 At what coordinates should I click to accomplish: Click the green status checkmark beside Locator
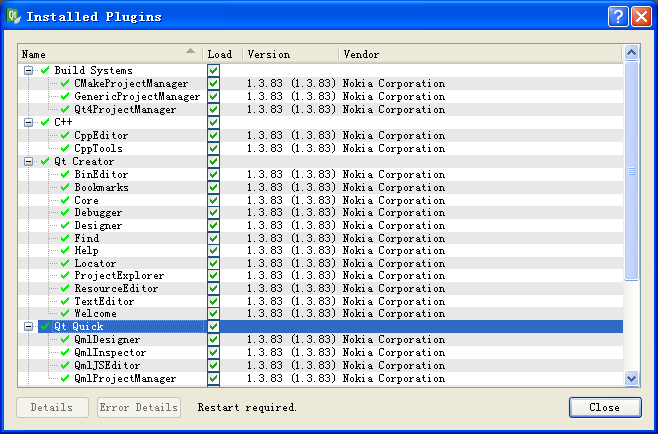[65, 263]
